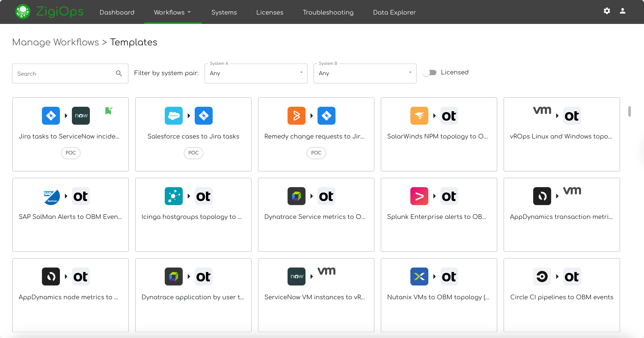Click the vertical scrollbar thumb
Image resolution: width=644 pixels, height=338 pixels.
[629, 111]
